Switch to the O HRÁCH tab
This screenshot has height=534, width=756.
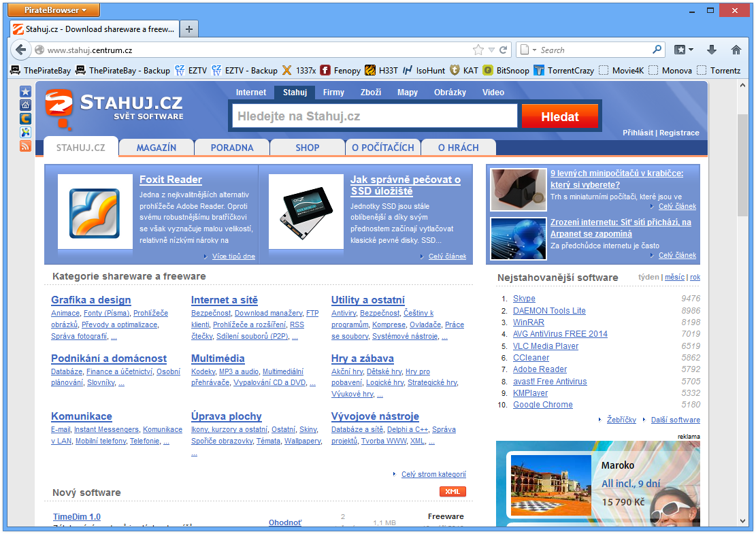[x=458, y=148]
